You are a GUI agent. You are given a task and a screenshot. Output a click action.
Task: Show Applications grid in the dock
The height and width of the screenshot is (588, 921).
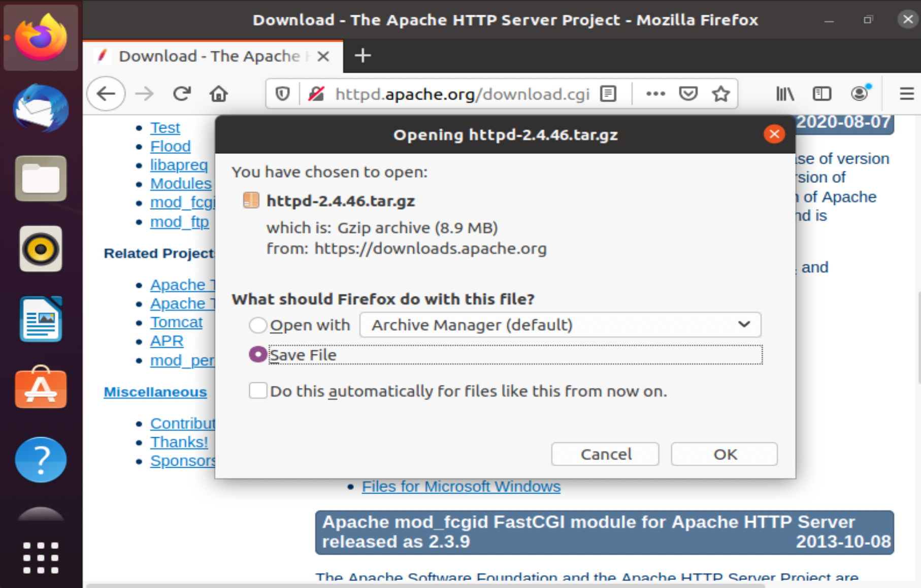click(41, 558)
